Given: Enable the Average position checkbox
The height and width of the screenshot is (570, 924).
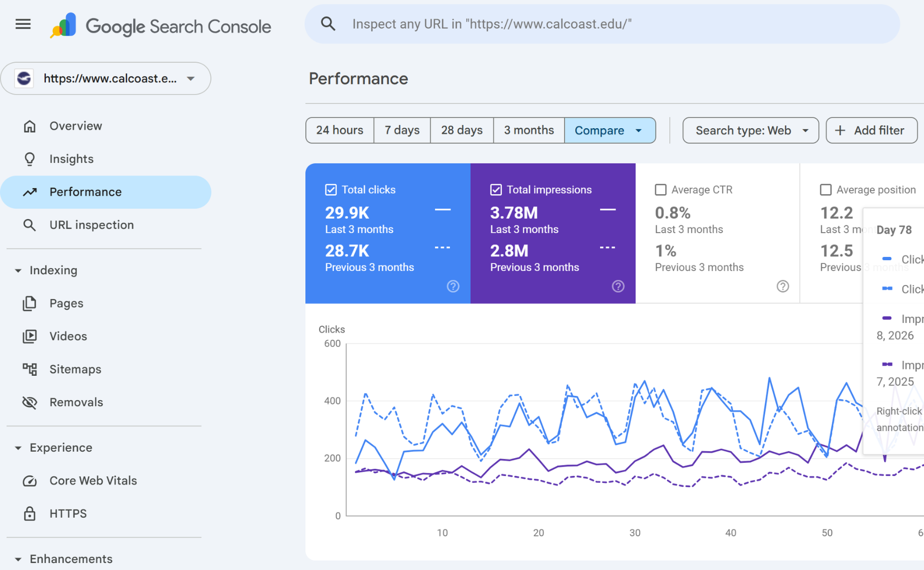Looking at the screenshot, I should (x=826, y=190).
